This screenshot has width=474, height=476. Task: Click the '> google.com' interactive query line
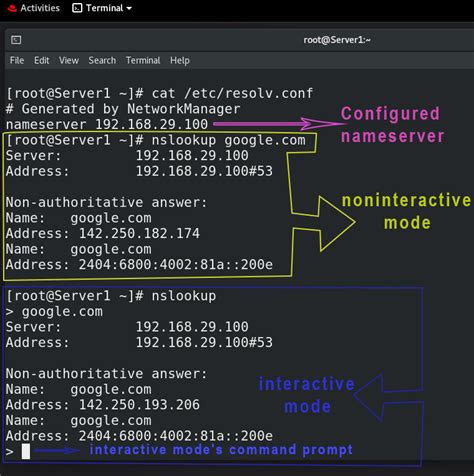coord(54,312)
